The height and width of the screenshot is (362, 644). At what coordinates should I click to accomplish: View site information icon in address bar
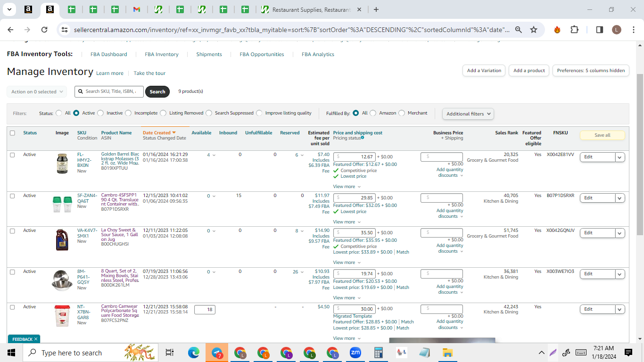coord(65,30)
